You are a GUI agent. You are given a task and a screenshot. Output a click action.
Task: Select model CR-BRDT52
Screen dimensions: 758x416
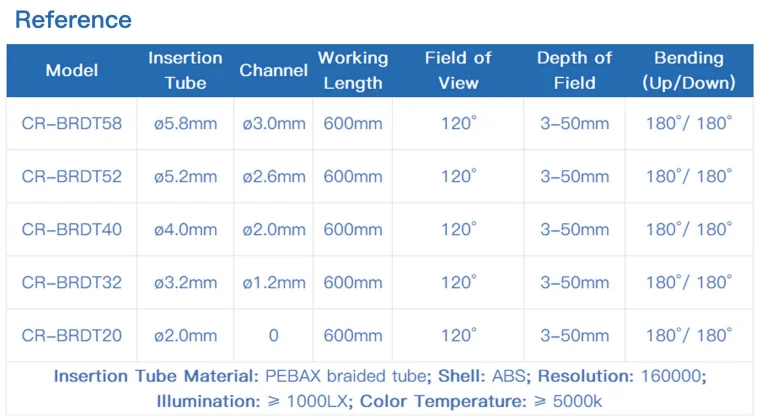click(x=72, y=177)
